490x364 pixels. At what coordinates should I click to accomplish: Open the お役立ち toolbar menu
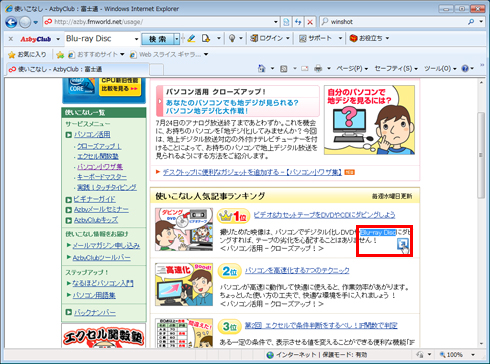[369, 38]
